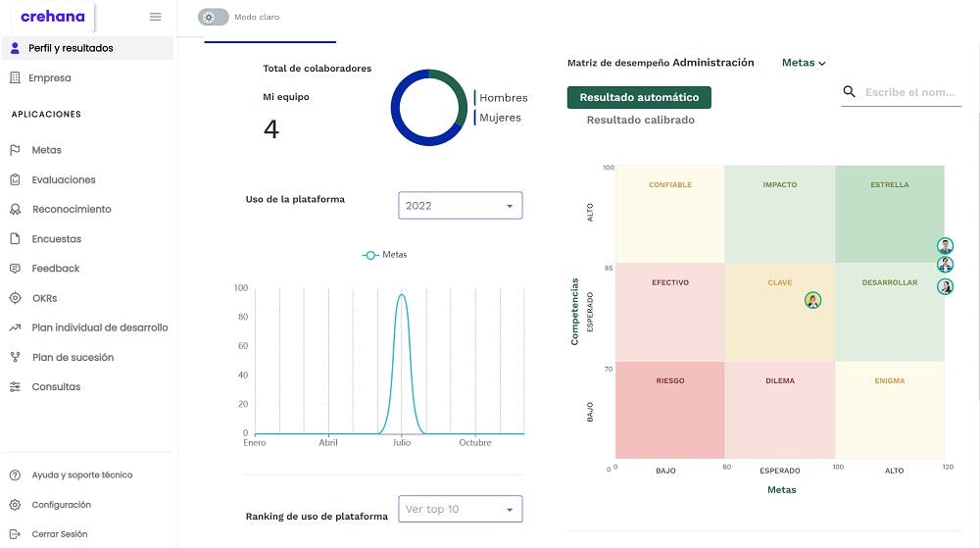Click the Encuestas document icon

click(15, 238)
